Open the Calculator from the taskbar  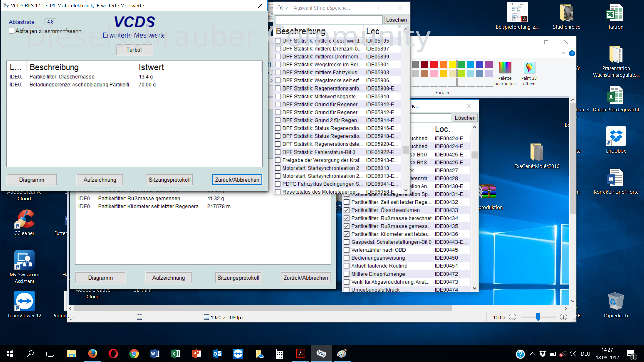(x=279, y=354)
